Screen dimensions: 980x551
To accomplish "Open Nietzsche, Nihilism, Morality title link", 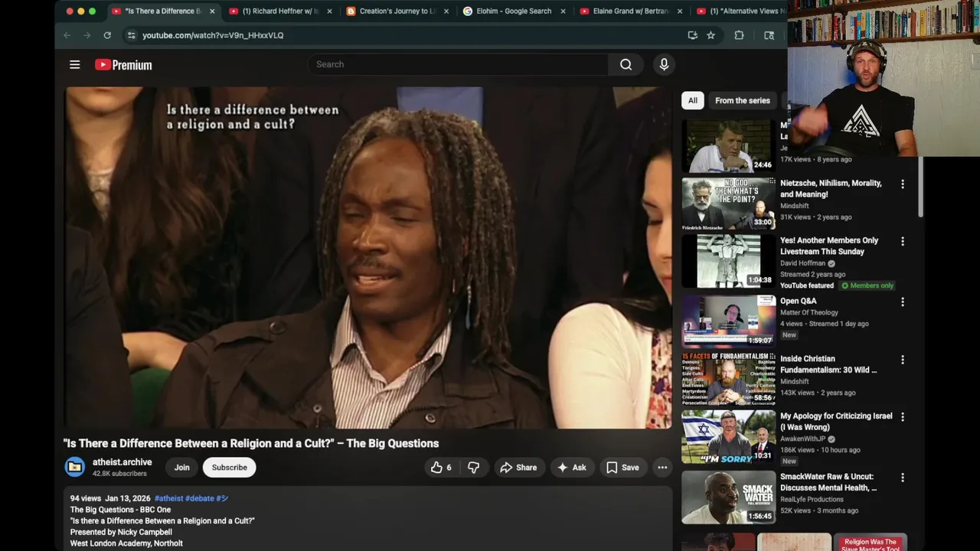I will tap(831, 189).
